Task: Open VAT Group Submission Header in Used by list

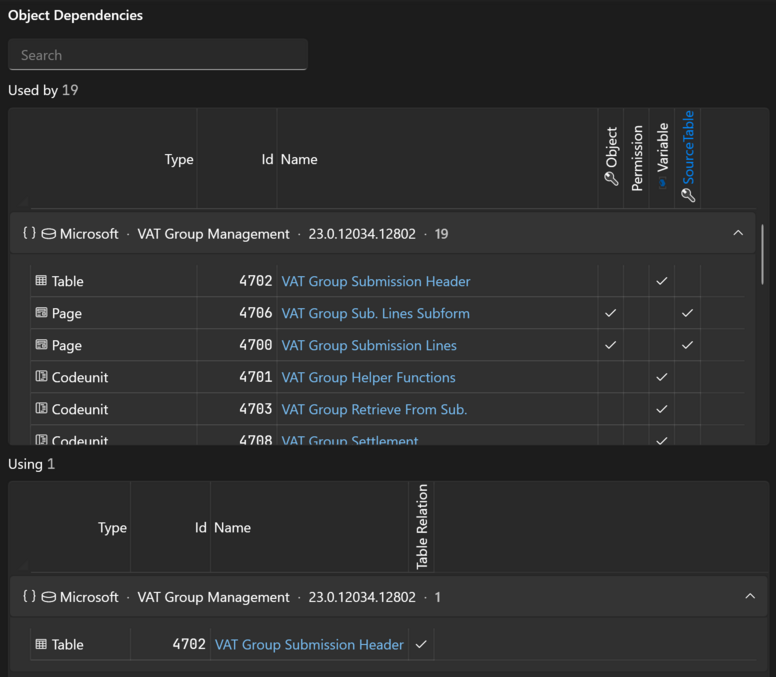Action: (376, 281)
